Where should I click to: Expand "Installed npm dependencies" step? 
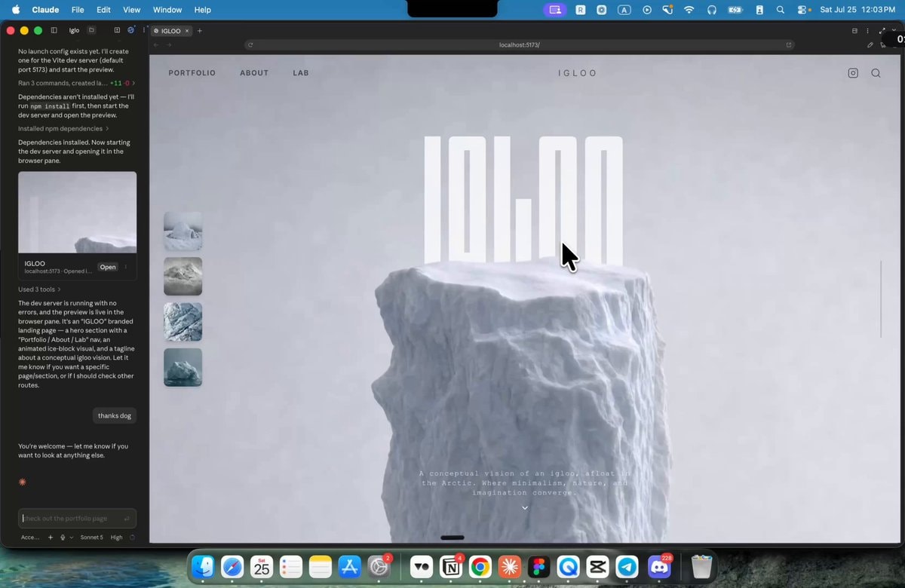63,128
